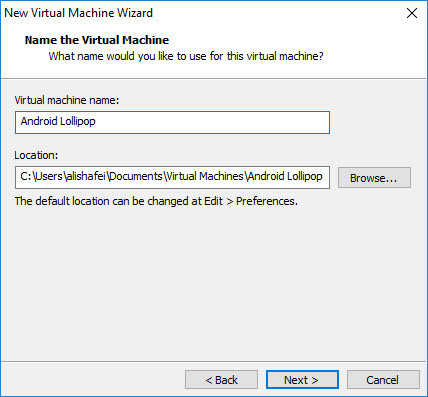Cancel the New Virtual Machine Wizard

[383, 380]
